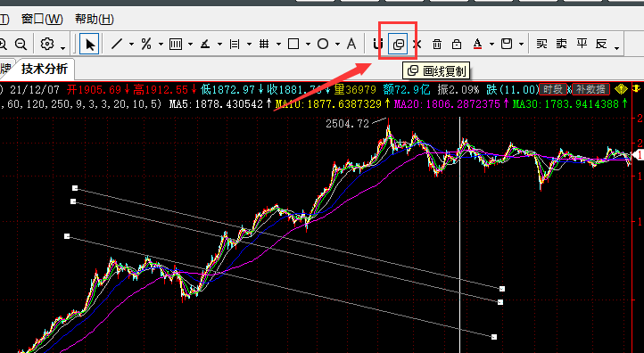Expand the percent tool dropdown arrow
Viewport: 644px width, 353px height.
tap(161, 44)
